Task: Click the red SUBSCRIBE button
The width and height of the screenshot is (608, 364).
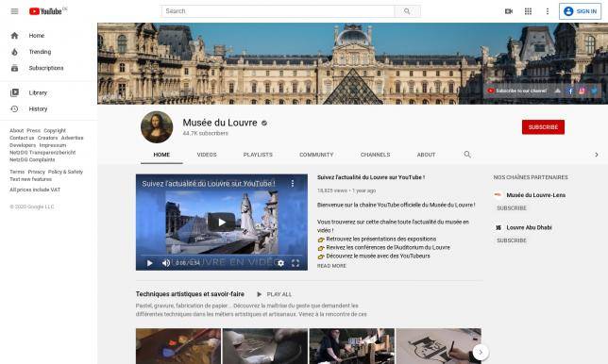Action: pos(543,127)
